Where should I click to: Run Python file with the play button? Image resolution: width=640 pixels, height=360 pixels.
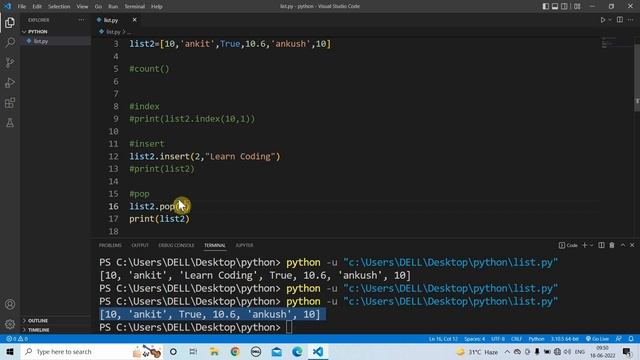602,20
